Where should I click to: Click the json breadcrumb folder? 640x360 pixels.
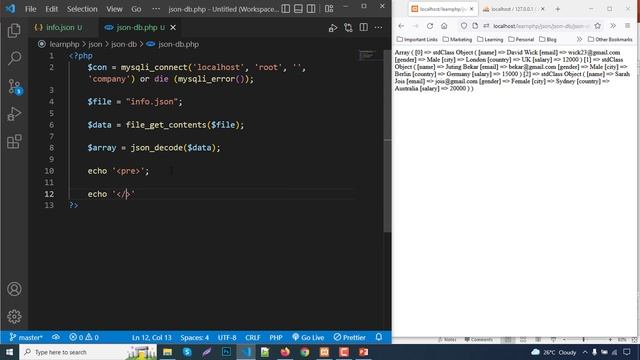(x=95, y=44)
